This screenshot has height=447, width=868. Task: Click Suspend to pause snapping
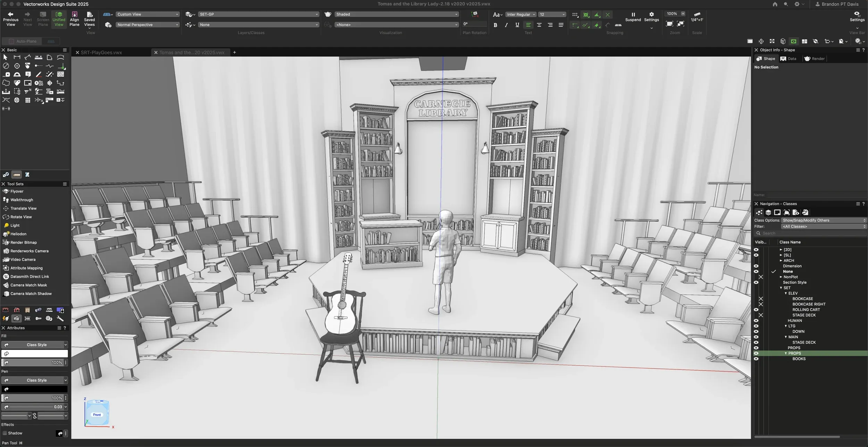pyautogui.click(x=633, y=17)
